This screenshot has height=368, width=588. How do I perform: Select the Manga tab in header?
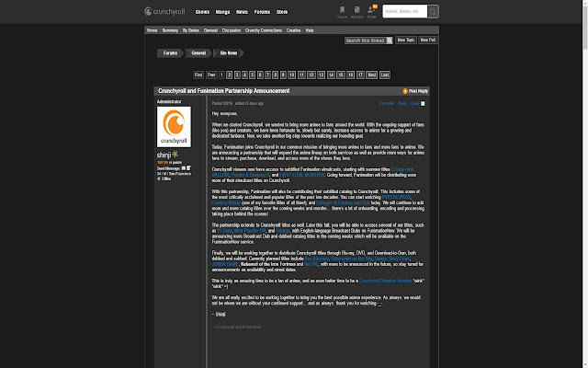click(217, 12)
